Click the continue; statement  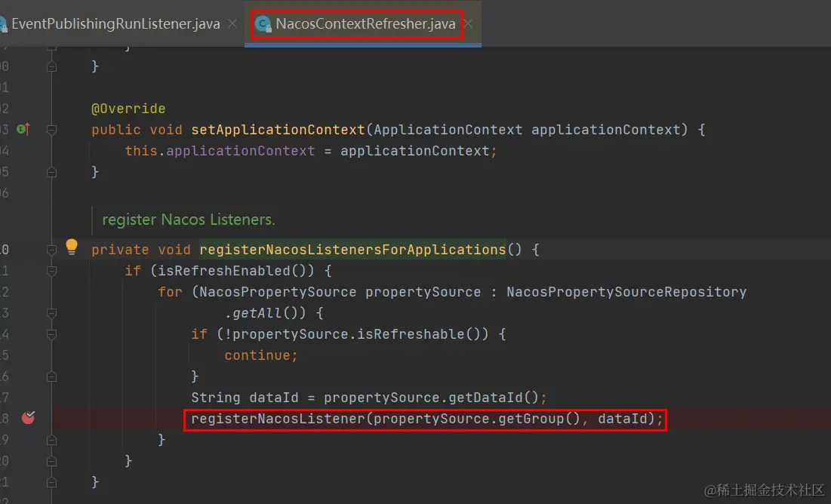(x=261, y=355)
